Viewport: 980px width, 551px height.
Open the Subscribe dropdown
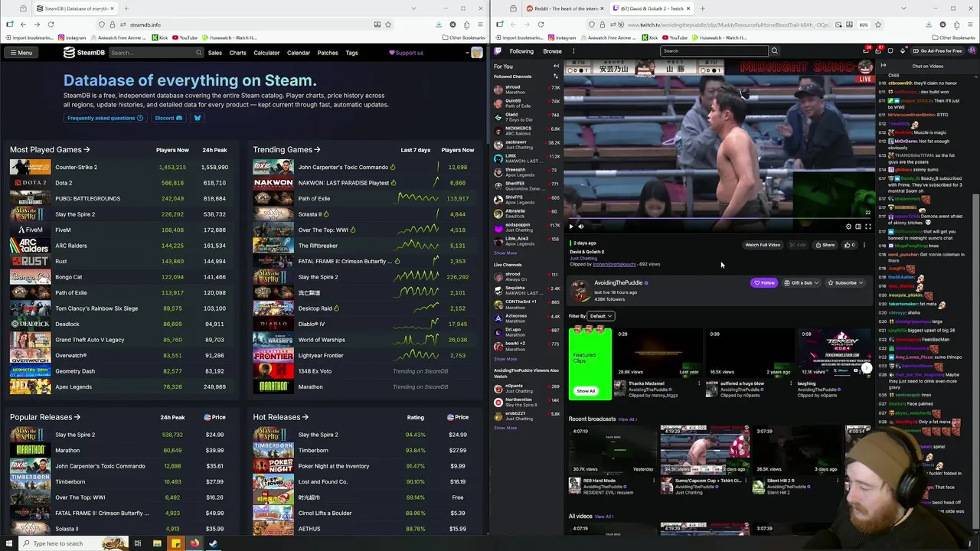click(845, 283)
